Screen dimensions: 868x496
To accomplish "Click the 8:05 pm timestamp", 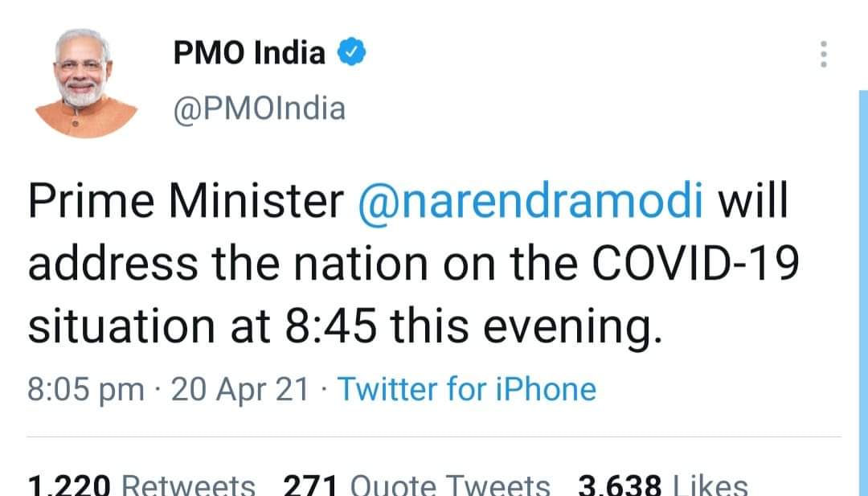I will (87, 390).
